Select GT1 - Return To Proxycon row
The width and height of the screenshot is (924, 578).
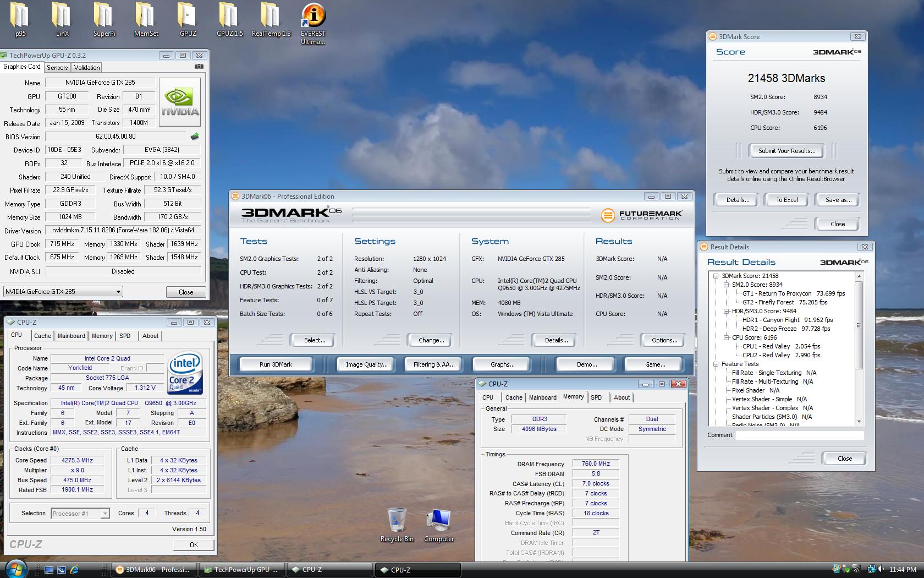794,293
